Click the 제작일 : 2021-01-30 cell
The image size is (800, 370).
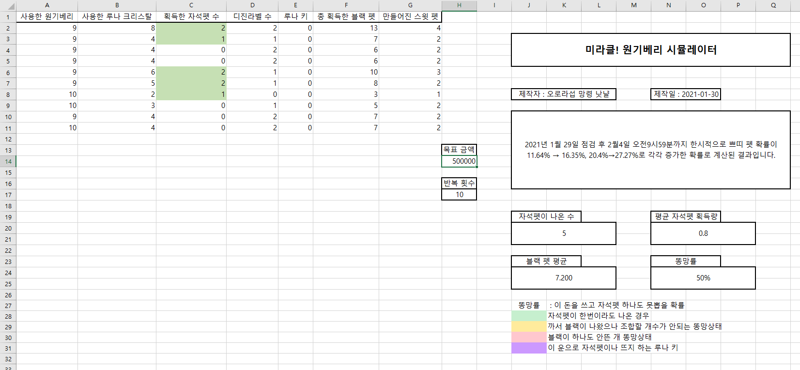[x=686, y=94]
